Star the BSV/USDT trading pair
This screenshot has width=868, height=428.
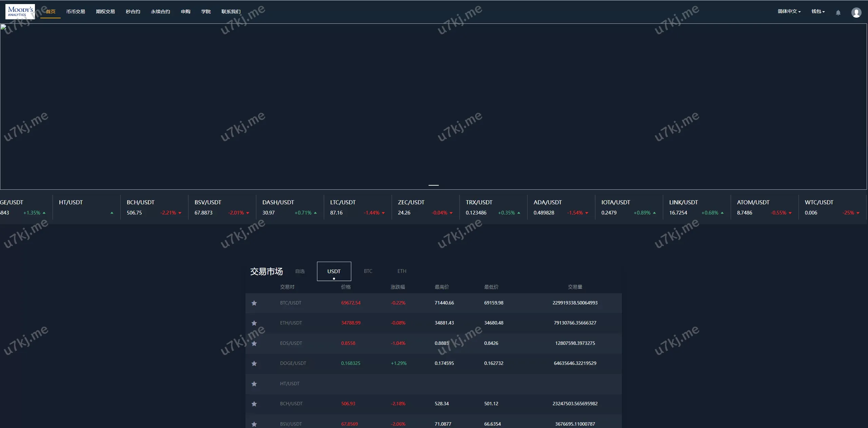(254, 424)
